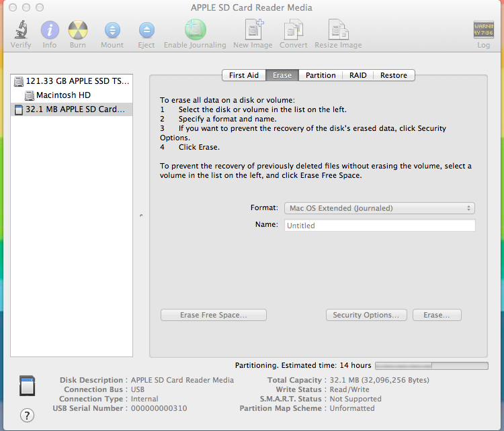Click the sidebar splitter handle dot
504x431 pixels.
[x=141, y=215]
